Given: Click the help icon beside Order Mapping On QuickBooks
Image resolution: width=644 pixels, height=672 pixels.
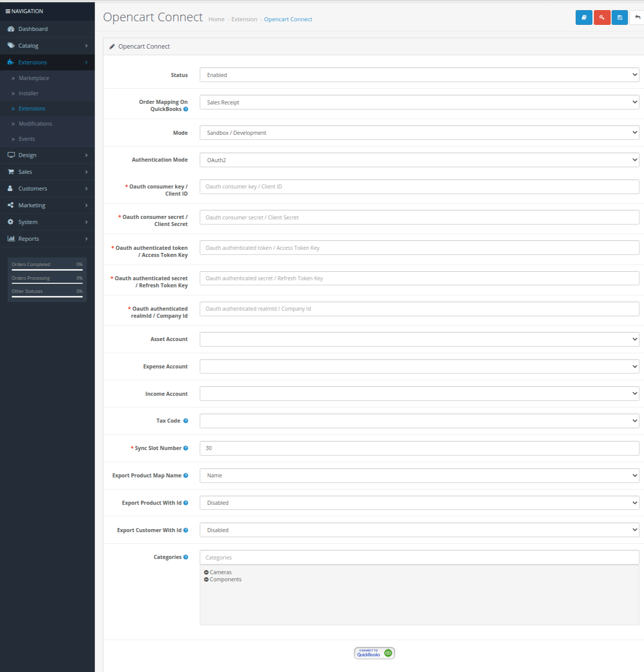Looking at the screenshot, I should (185, 109).
